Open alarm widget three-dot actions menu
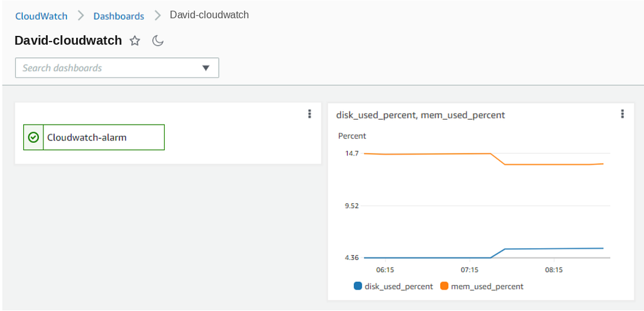Image resolution: width=644 pixels, height=311 pixels. [309, 114]
